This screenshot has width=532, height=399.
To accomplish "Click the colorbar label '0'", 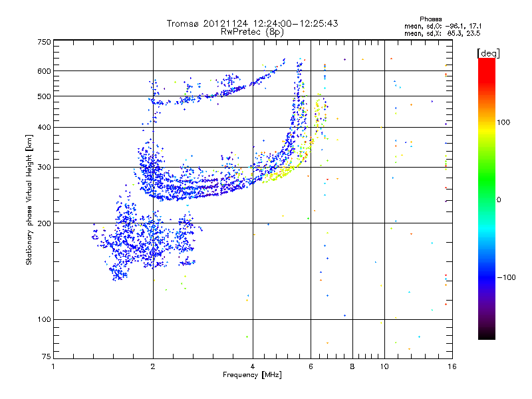I will [499, 200].
